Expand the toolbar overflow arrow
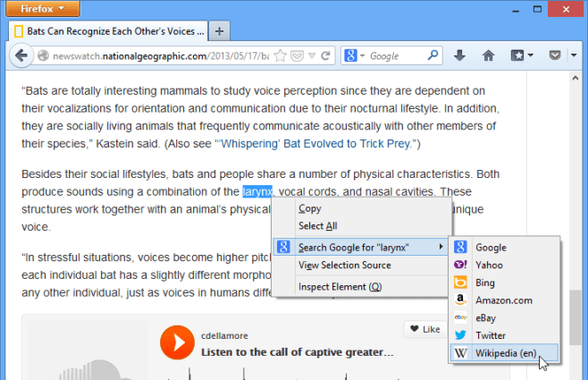 pyautogui.click(x=574, y=55)
